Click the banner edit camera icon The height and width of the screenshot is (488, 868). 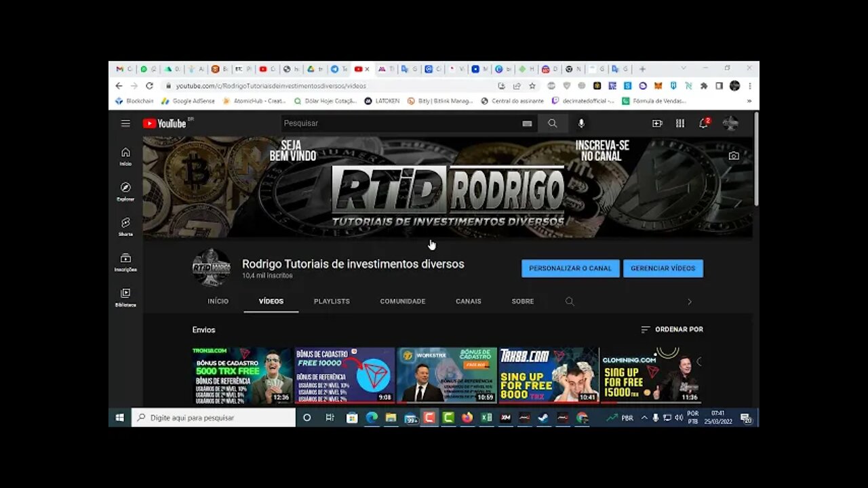[734, 156]
